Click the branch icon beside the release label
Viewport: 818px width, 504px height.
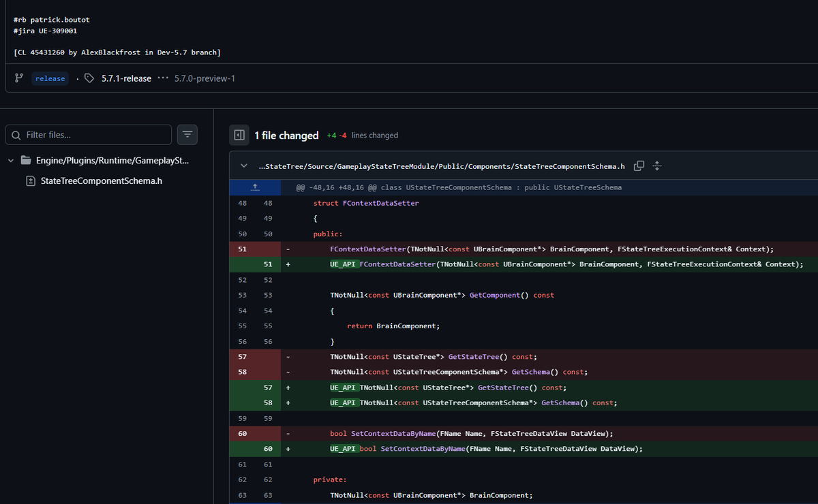(19, 78)
